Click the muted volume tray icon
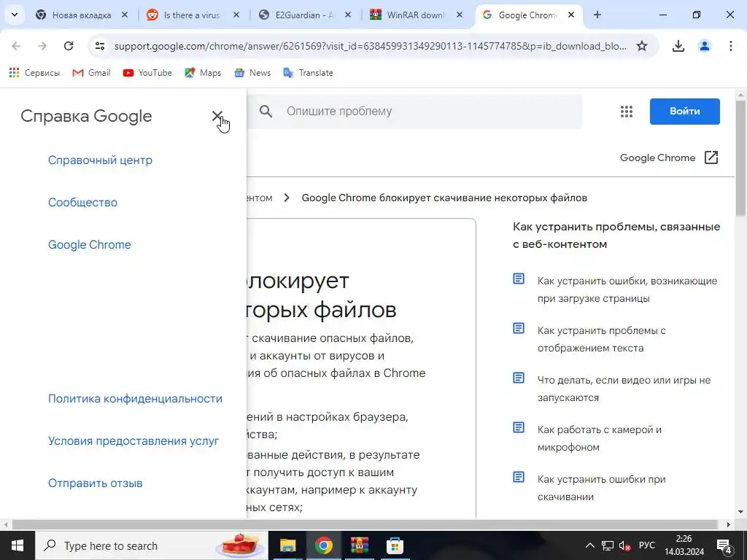Viewport: 747px width, 560px height. (x=624, y=545)
